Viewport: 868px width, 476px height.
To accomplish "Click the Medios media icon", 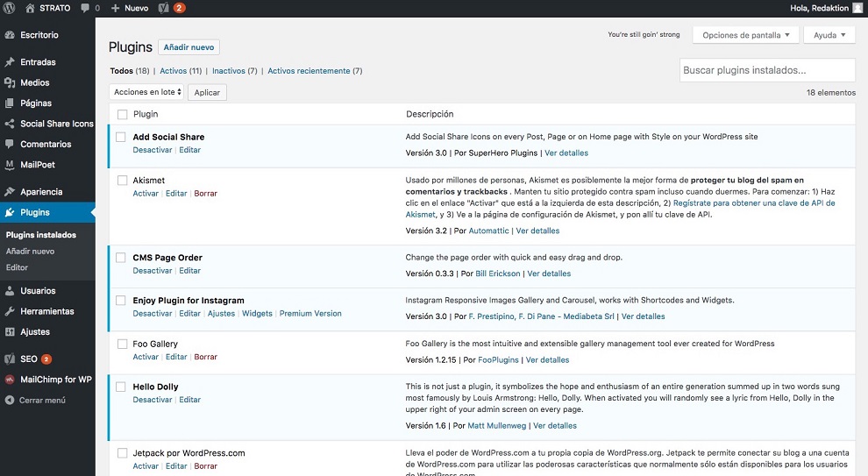I will point(10,82).
